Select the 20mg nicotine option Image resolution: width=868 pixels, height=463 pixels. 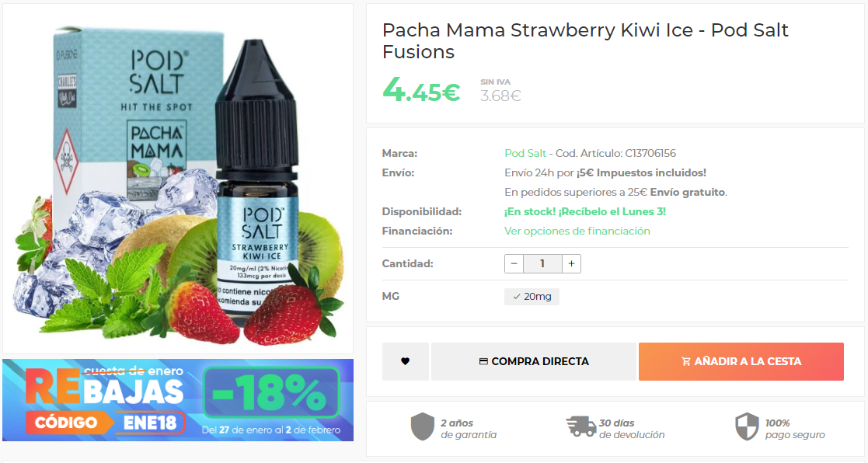tap(532, 297)
